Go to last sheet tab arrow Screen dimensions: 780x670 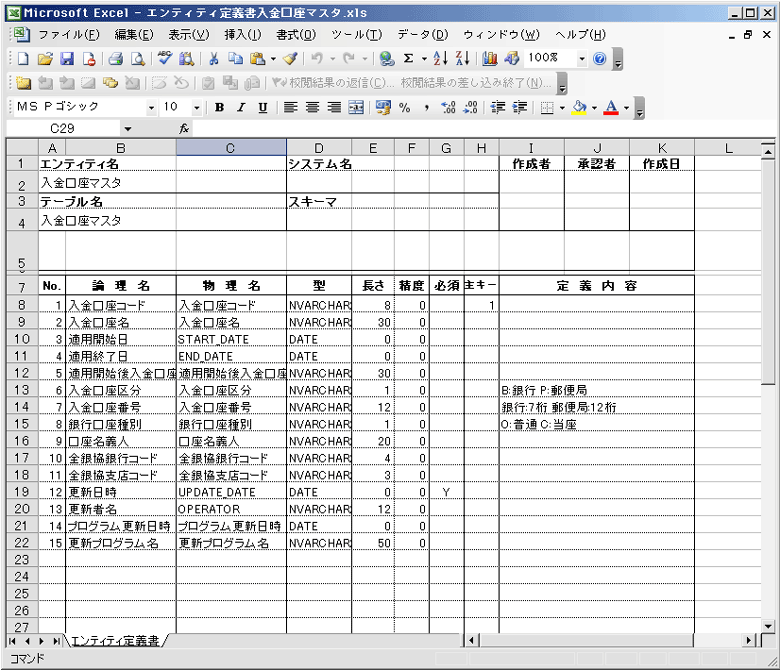coord(56,641)
